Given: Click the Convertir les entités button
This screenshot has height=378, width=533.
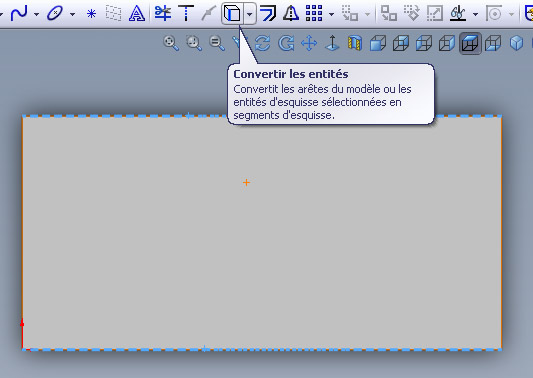Looking at the screenshot, I should (x=232, y=14).
